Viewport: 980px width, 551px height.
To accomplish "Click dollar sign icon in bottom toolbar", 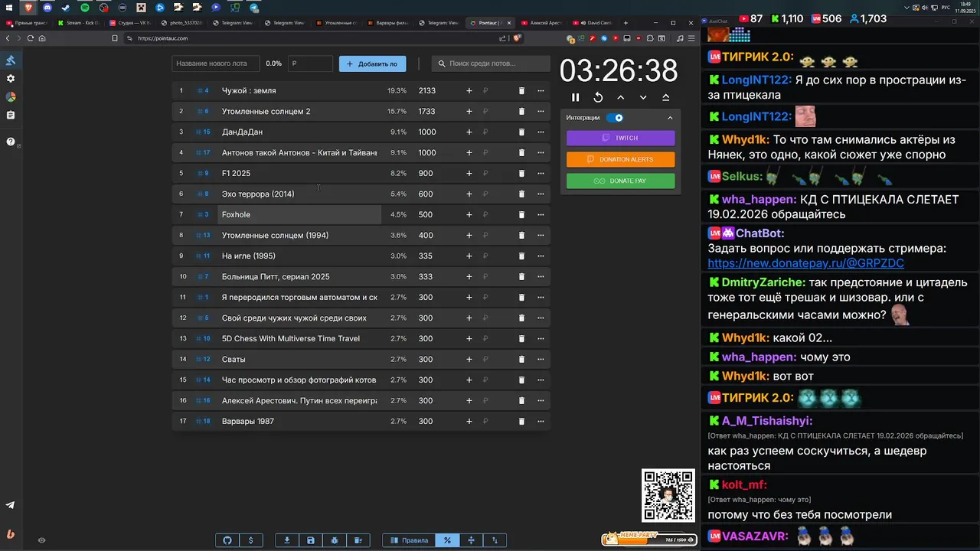I will point(251,540).
